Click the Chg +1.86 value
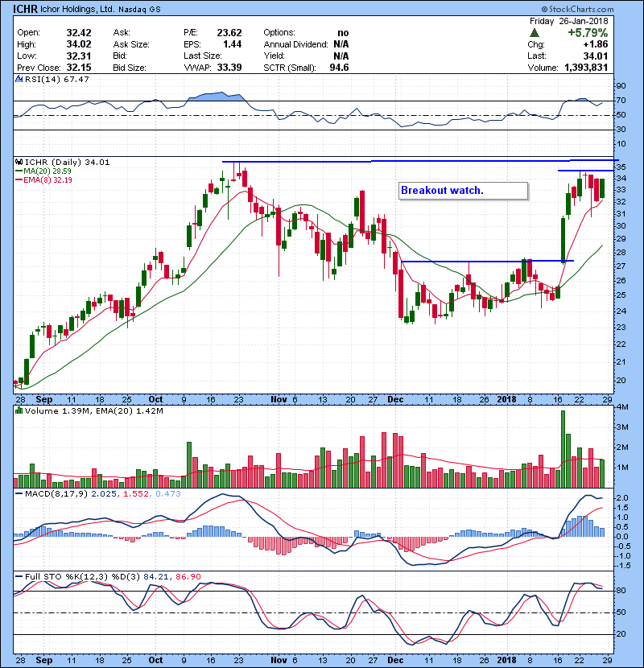Viewport: 644px width, 668px height. [596, 44]
